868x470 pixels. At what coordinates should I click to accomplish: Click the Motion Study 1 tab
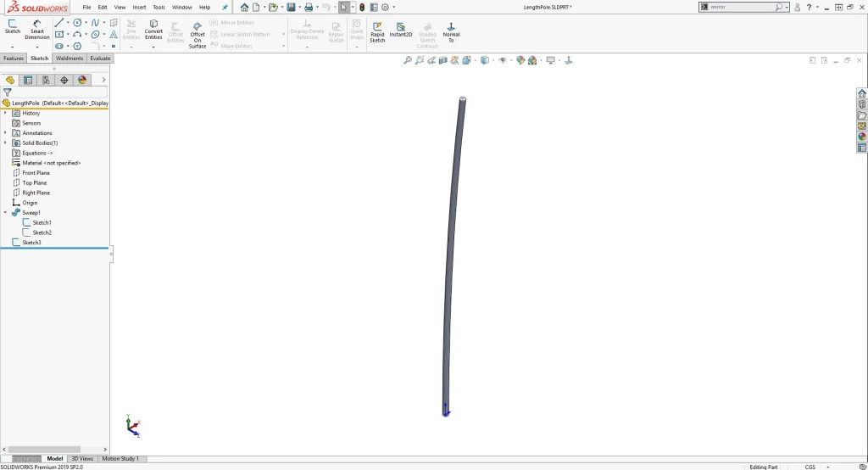120,459
